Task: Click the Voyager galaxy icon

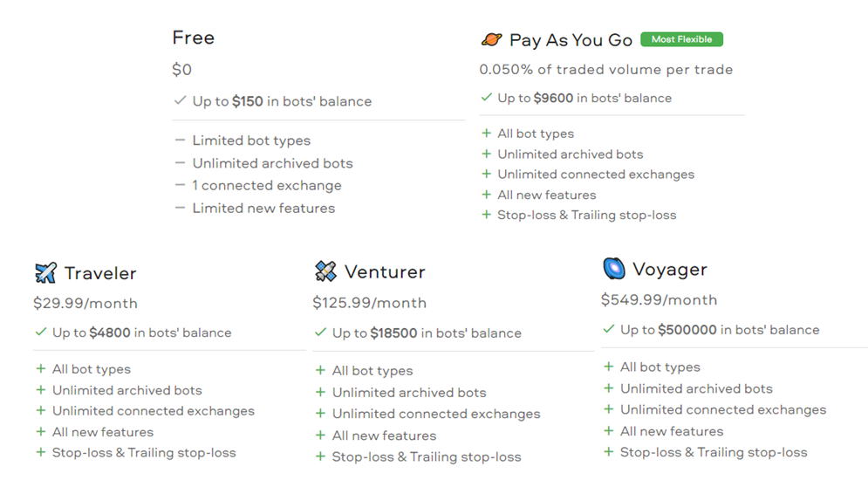Action: coord(614,268)
